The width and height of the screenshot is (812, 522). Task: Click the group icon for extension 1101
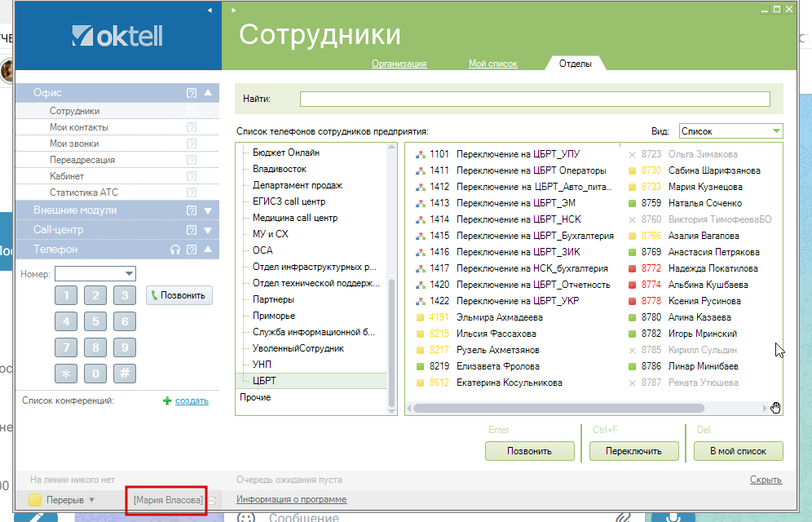421,154
